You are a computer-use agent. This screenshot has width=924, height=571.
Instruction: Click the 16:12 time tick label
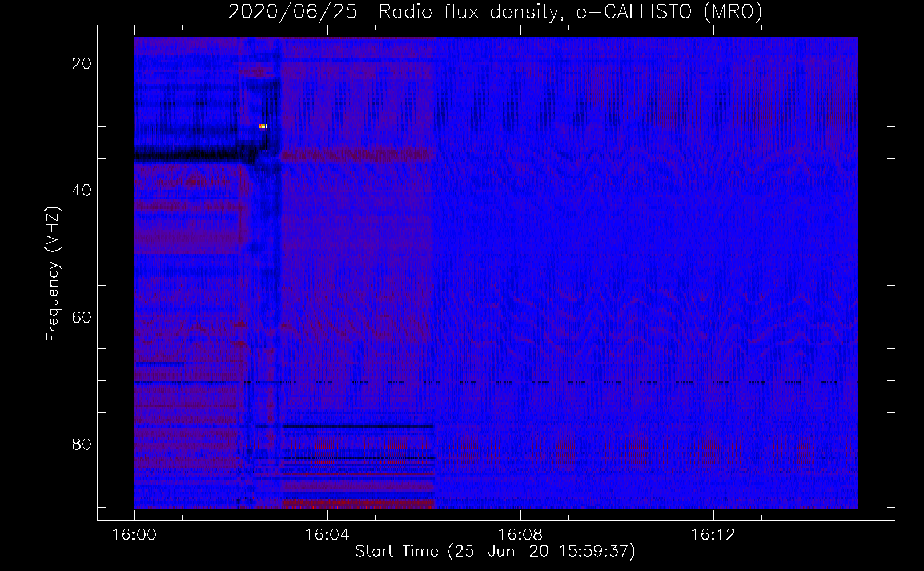coord(713,535)
